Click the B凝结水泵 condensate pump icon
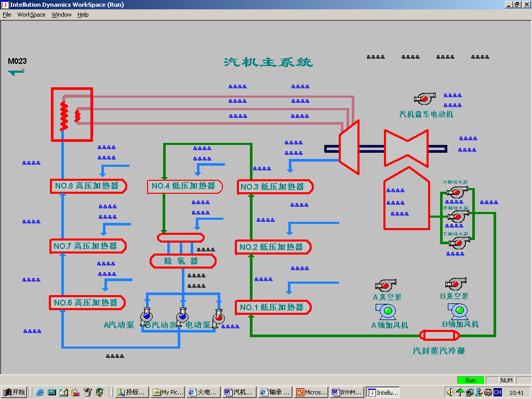532x399 pixels. [457, 216]
